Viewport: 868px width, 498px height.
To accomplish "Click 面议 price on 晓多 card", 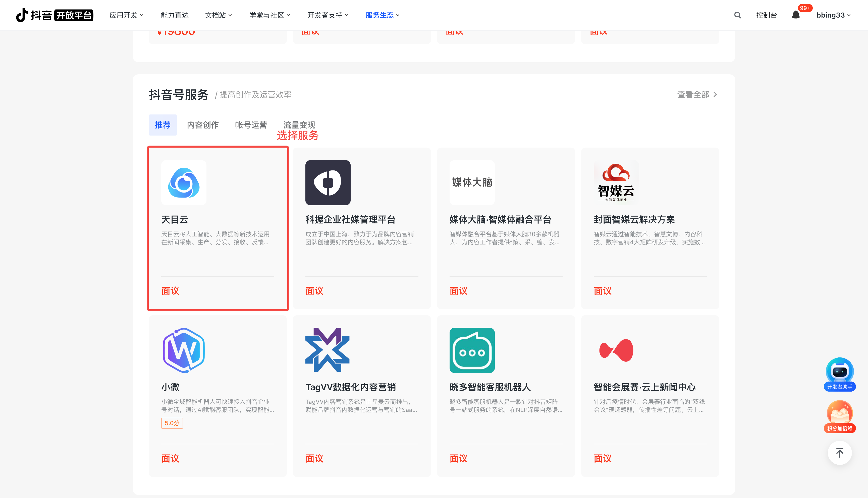I will click(x=458, y=458).
